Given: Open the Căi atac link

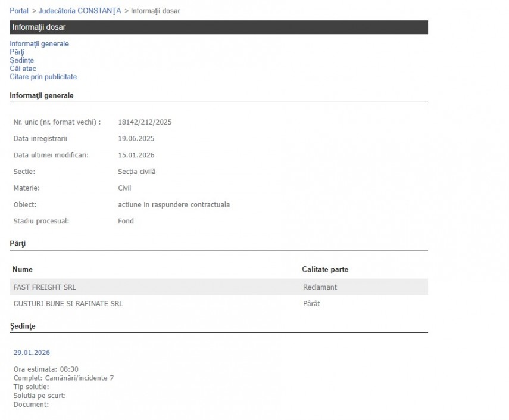Looking at the screenshot, I should pyautogui.click(x=23, y=69).
